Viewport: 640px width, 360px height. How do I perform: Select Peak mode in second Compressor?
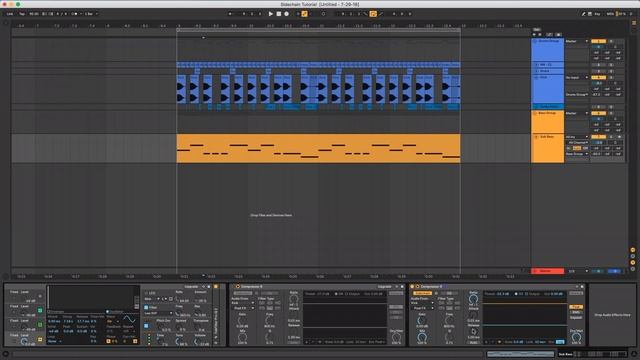point(576,307)
